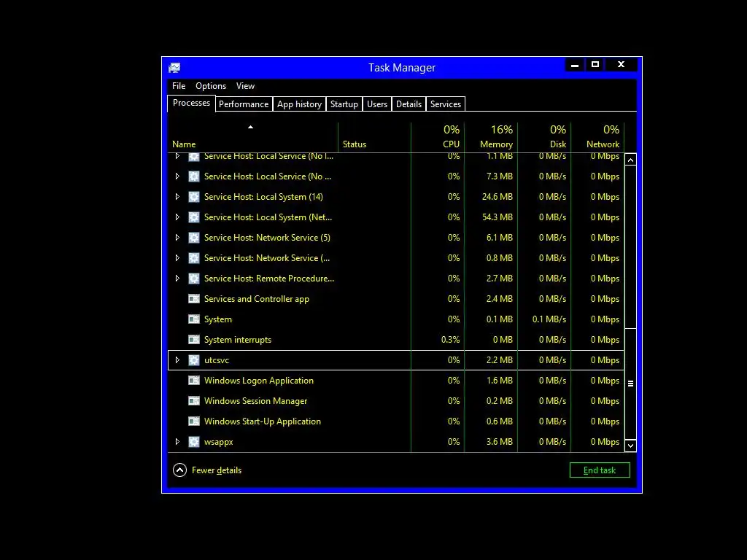Click the Service Host: Network Service (... 0.8 MB icon
747x560 pixels.
click(194, 258)
